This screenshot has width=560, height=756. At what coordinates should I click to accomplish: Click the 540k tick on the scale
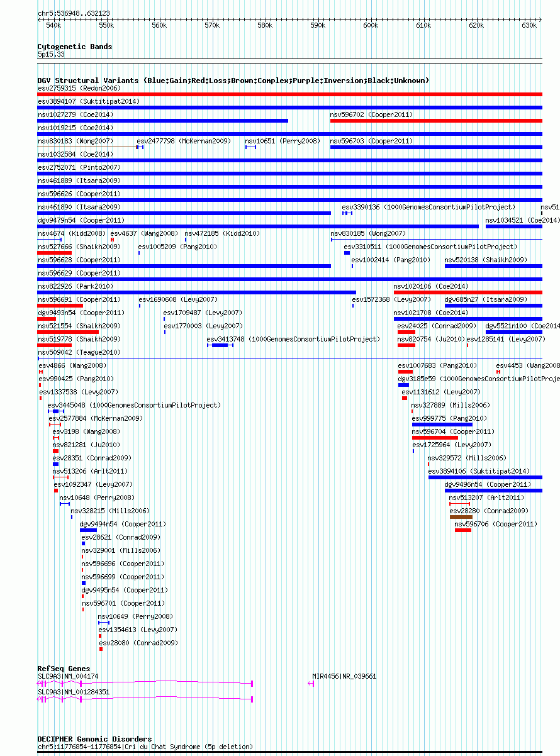pos(53,26)
